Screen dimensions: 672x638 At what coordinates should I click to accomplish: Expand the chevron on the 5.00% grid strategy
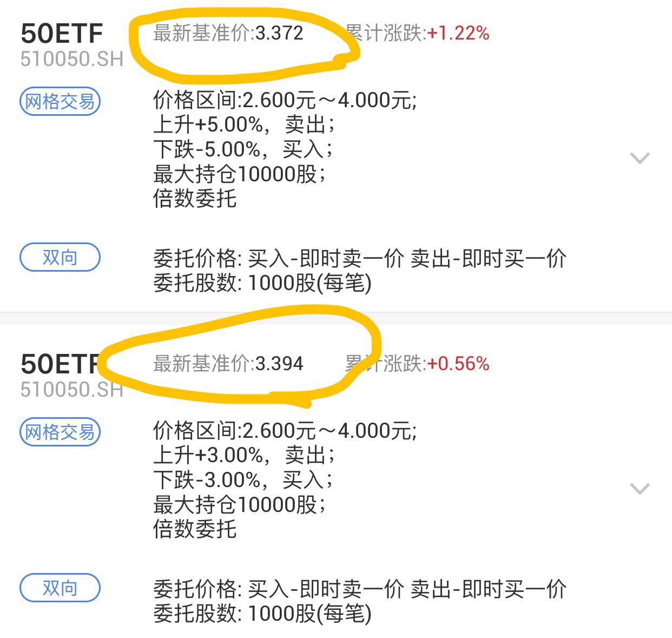(640, 158)
